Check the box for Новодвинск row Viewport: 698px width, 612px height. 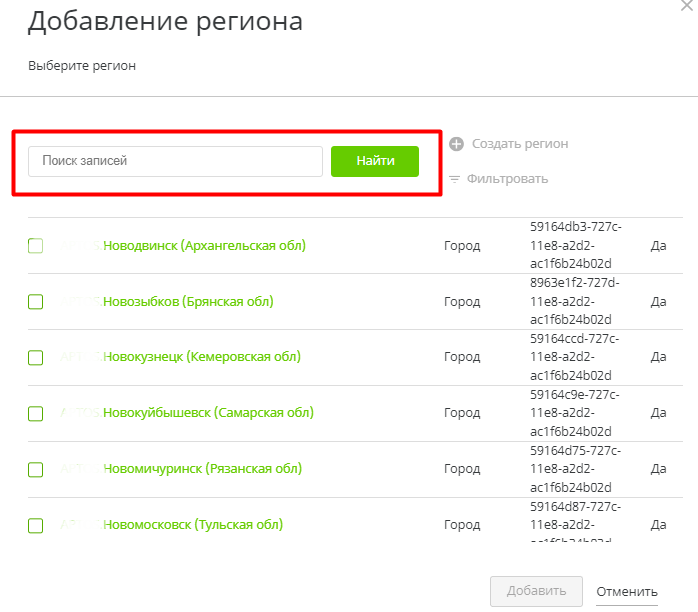pyautogui.click(x=36, y=246)
